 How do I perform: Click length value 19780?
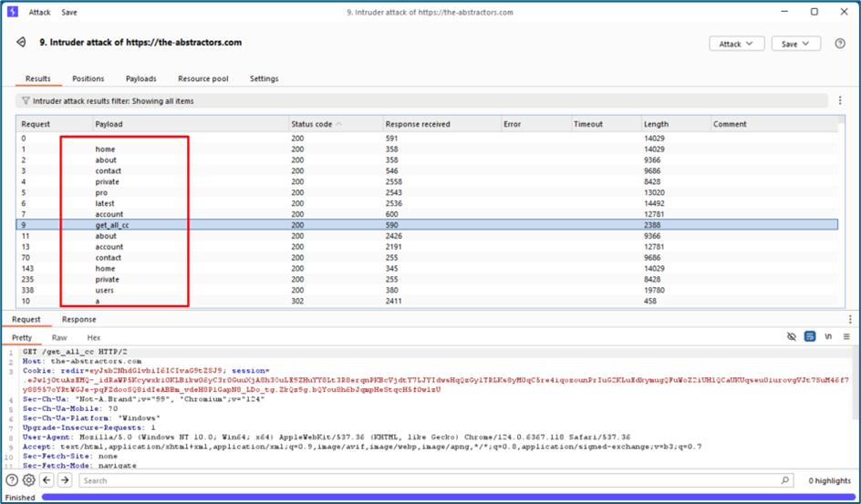click(654, 290)
